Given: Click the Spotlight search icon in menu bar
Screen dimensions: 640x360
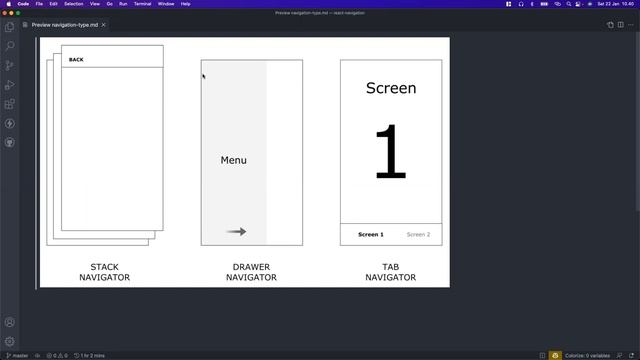Looking at the screenshot, I should (569, 4).
